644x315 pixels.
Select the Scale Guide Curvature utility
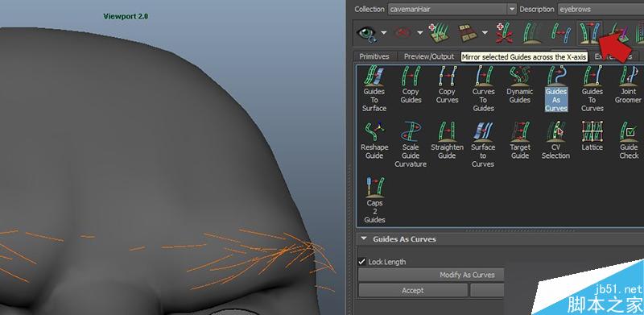[x=411, y=144]
